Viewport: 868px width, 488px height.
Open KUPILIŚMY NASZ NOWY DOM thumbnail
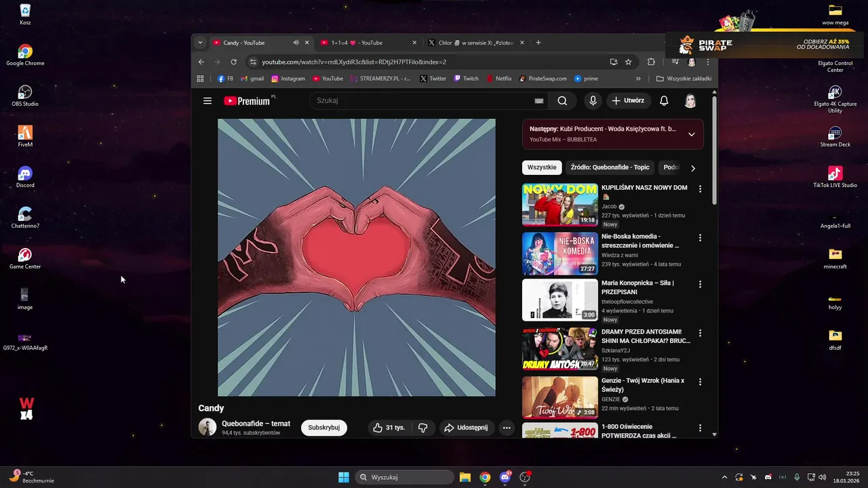point(559,205)
